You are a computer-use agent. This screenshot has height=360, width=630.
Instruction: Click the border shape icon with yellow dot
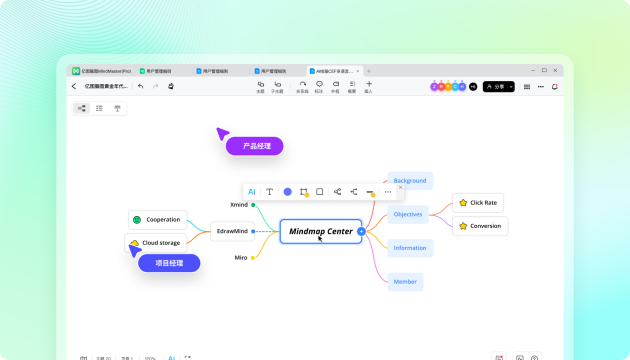[304, 192]
